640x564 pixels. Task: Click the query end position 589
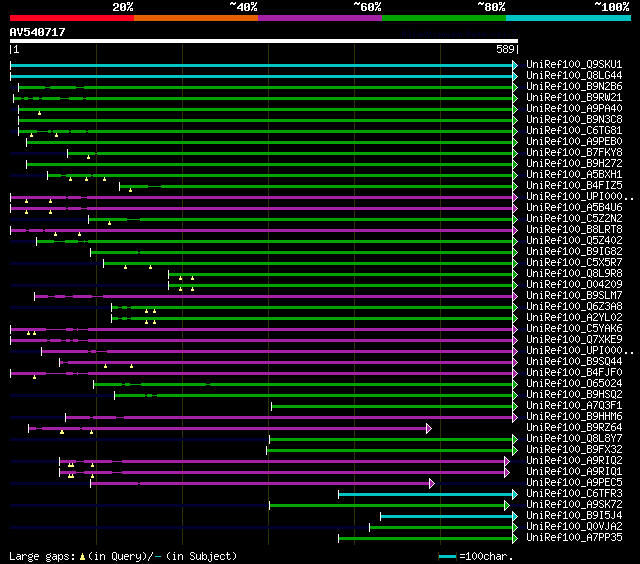505,49
